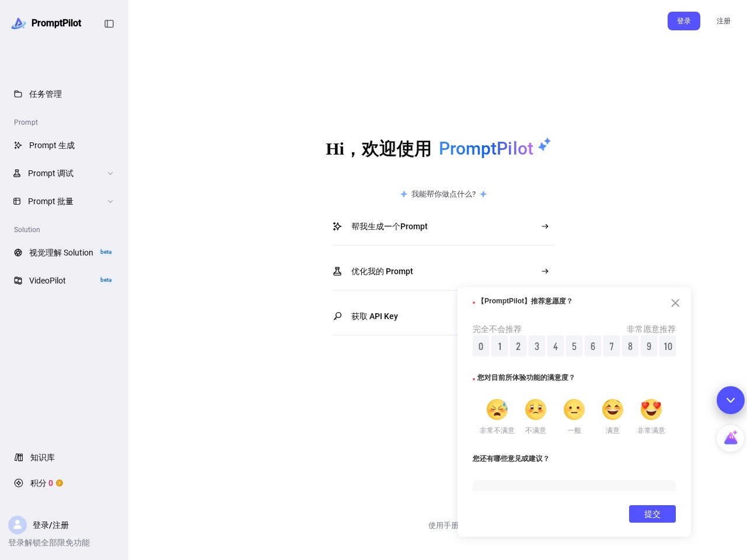
Task: Click the VideoPilot film icon
Action: click(x=18, y=281)
